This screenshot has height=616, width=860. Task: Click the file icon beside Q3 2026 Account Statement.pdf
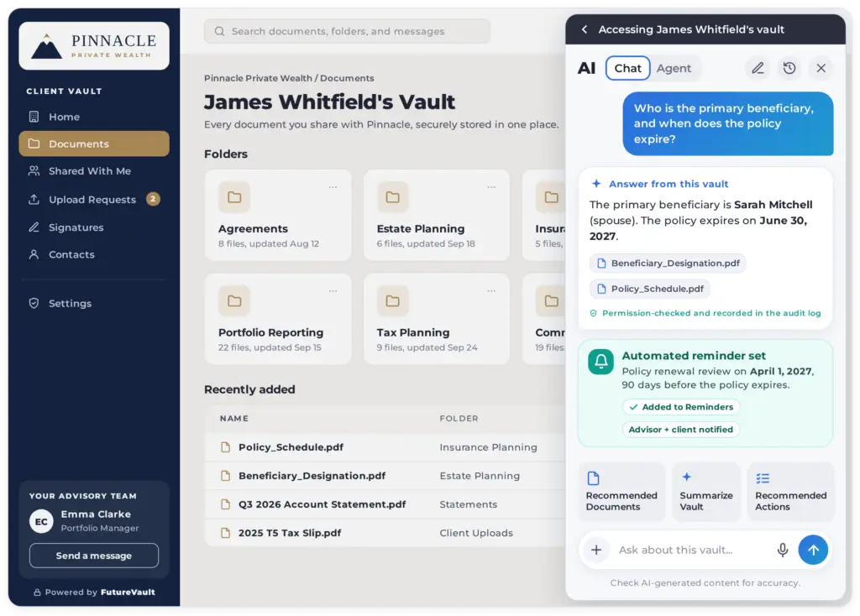coord(225,504)
